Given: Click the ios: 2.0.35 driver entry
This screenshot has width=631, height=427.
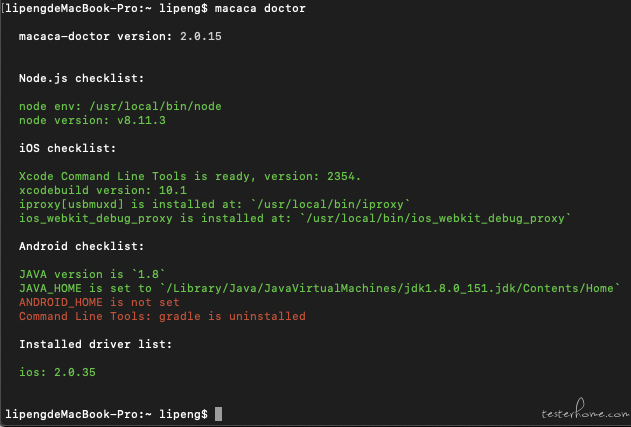Looking at the screenshot, I should pos(57,372).
